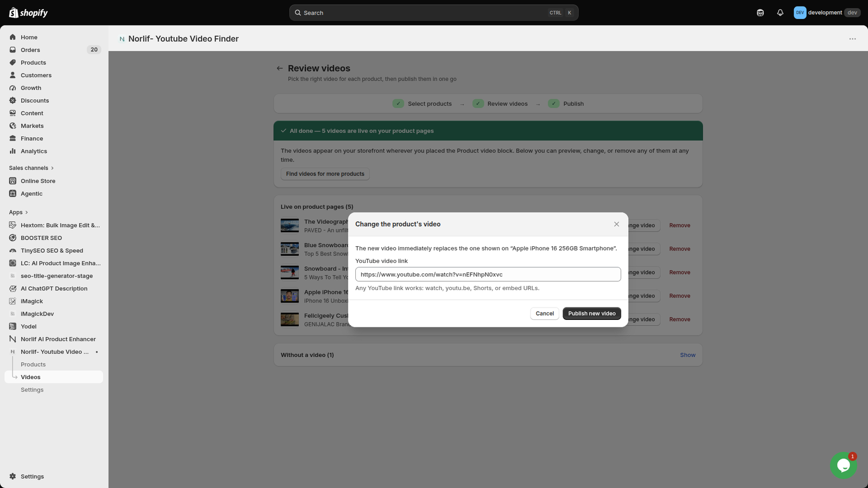Open The Videographer video thumbnail
The height and width of the screenshot is (488, 868).
(x=290, y=226)
